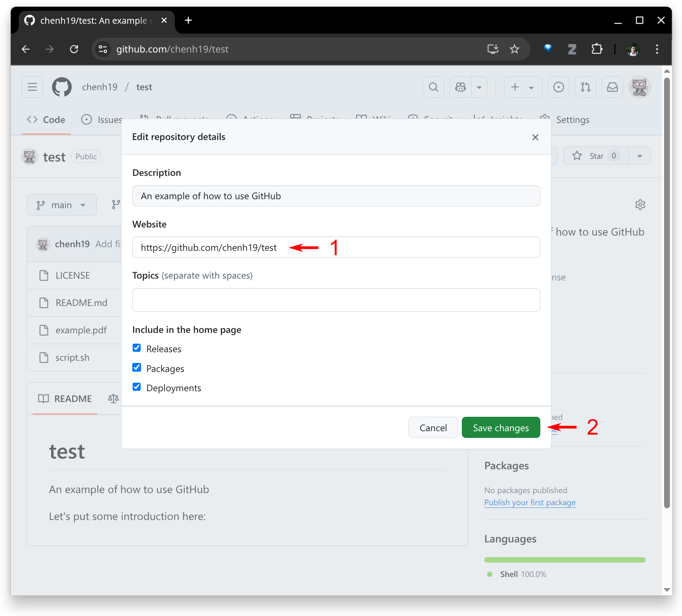
Task: Switch to the Code tab
Action: click(46, 120)
